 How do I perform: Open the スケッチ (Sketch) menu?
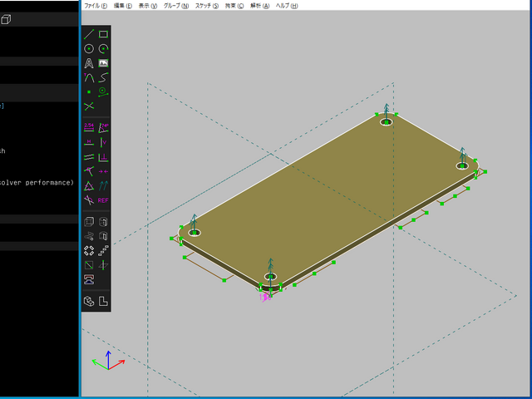pyautogui.click(x=207, y=5)
